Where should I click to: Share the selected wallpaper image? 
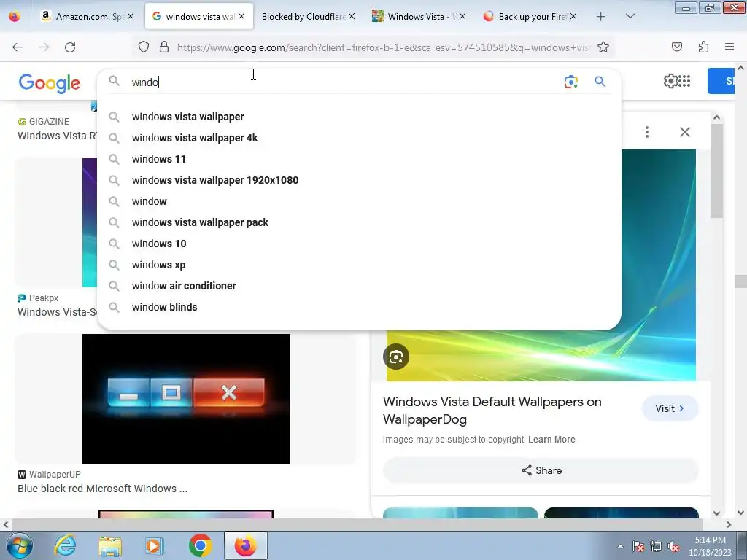tap(541, 470)
